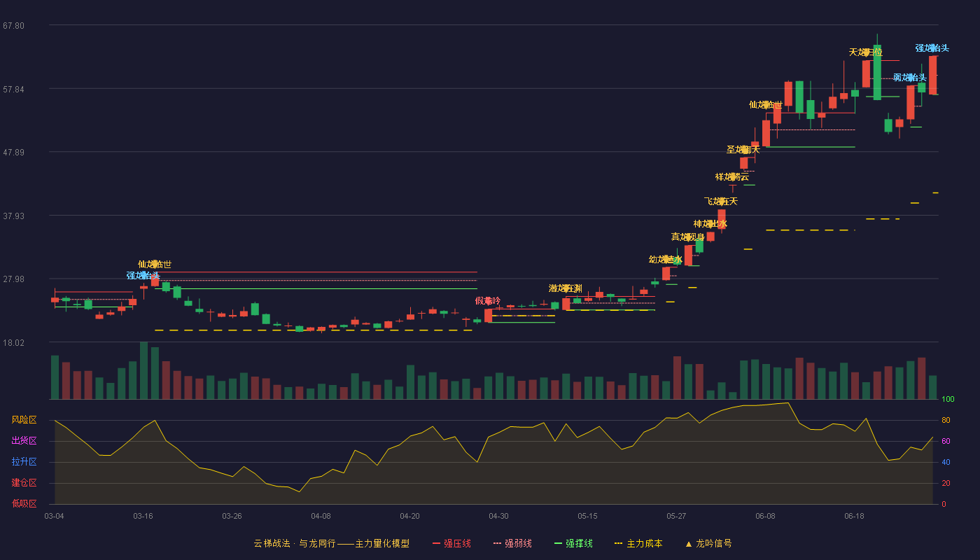Viewport: 980px width, 560px height.
Task: Select the 幼龙戏水 signal marker
Action: (x=666, y=260)
